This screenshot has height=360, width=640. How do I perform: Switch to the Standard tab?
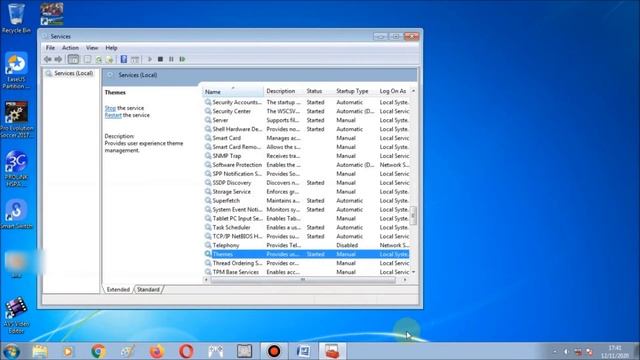pos(148,289)
